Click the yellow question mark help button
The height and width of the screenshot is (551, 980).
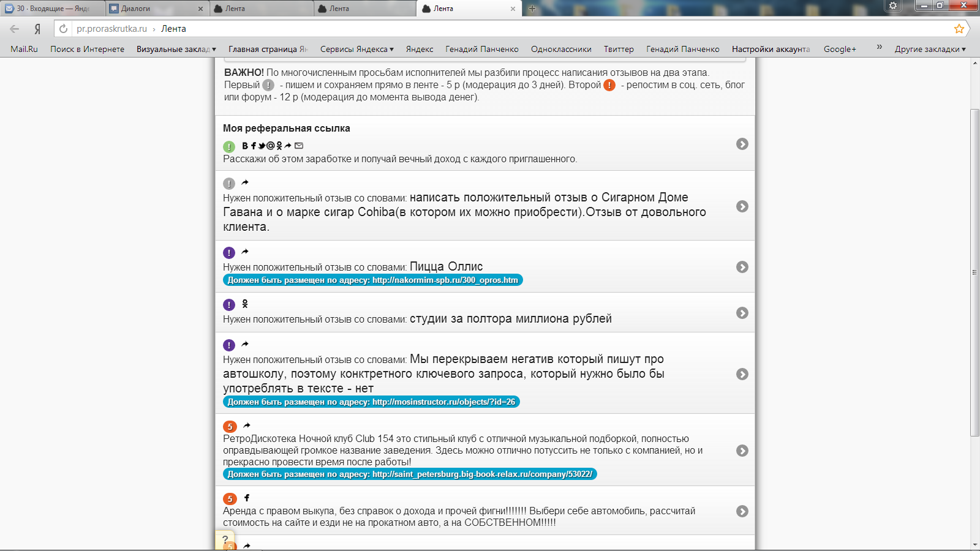(x=225, y=539)
